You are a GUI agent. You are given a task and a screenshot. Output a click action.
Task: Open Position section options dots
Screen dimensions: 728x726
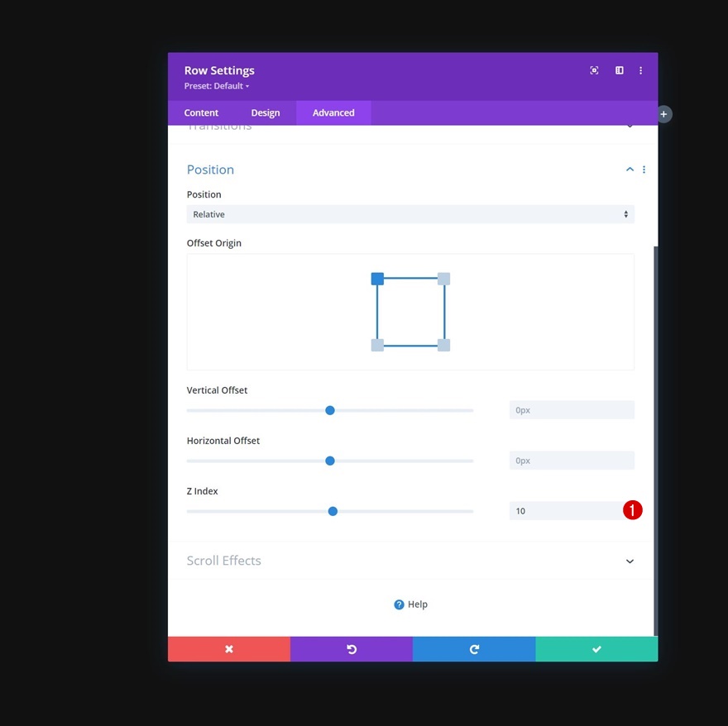click(x=644, y=170)
